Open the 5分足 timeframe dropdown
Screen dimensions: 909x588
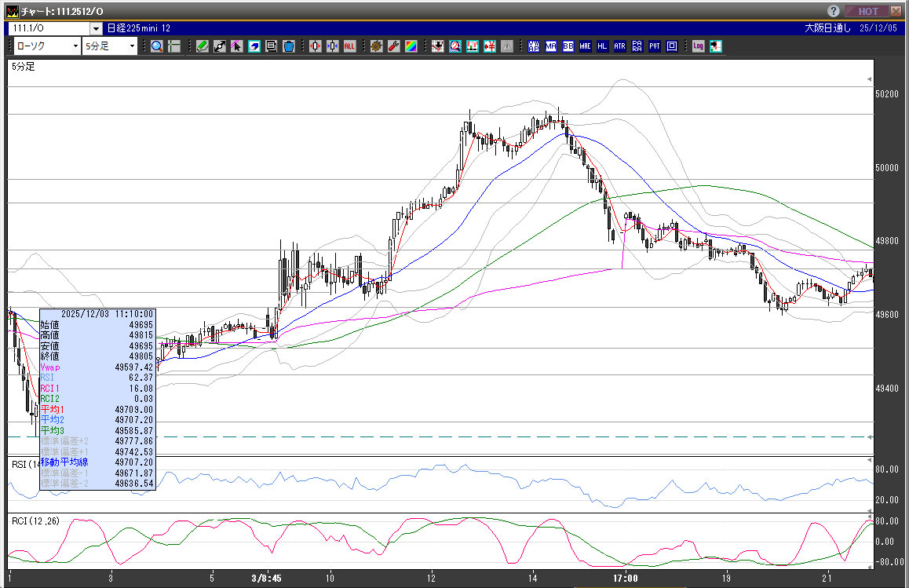[132, 46]
